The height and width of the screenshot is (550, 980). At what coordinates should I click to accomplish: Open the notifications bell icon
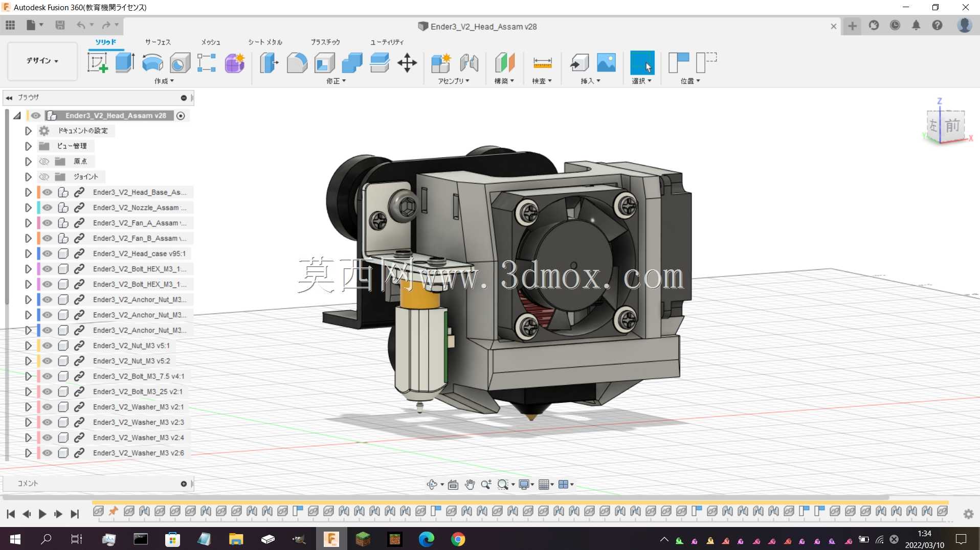pyautogui.click(x=916, y=25)
